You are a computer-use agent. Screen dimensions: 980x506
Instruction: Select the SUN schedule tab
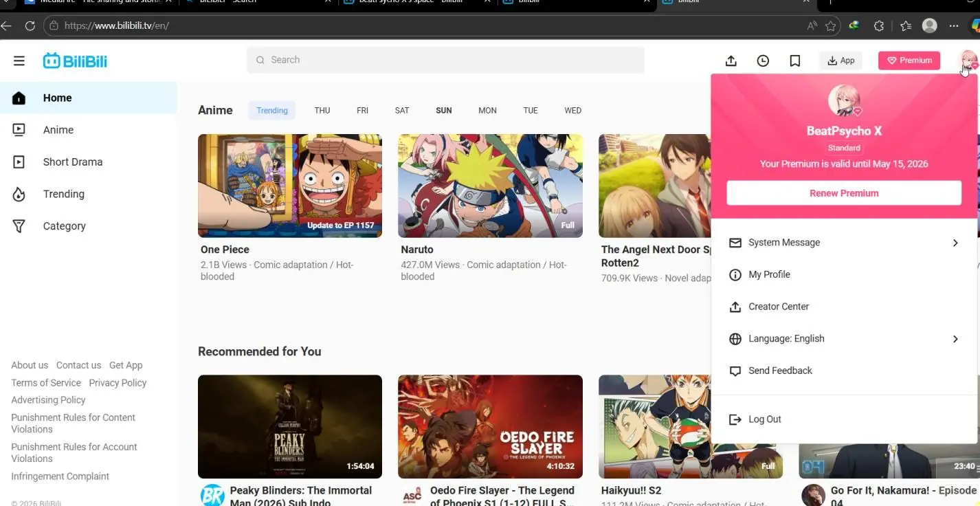point(444,110)
